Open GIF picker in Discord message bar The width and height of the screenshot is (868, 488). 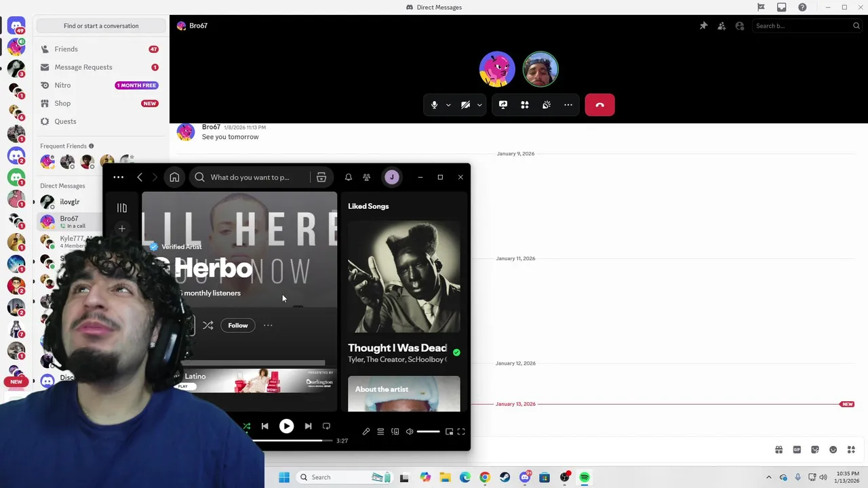797,449
